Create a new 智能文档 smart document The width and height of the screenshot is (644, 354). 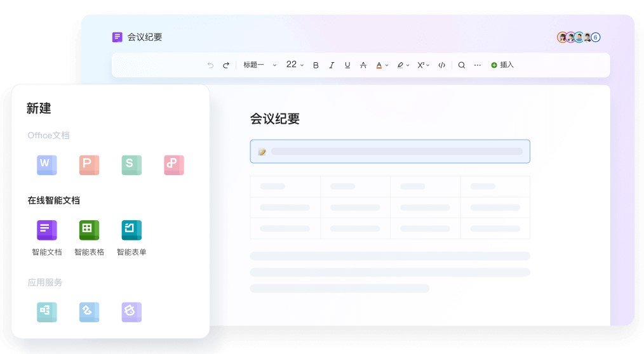46,230
